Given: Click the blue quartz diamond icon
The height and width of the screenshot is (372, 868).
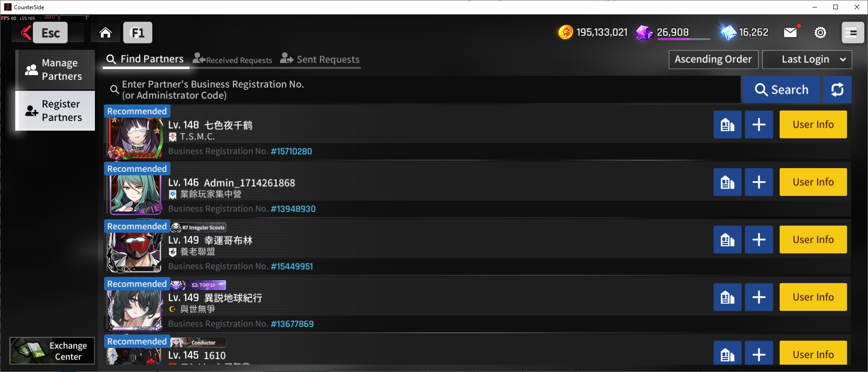Looking at the screenshot, I should pyautogui.click(x=728, y=32).
